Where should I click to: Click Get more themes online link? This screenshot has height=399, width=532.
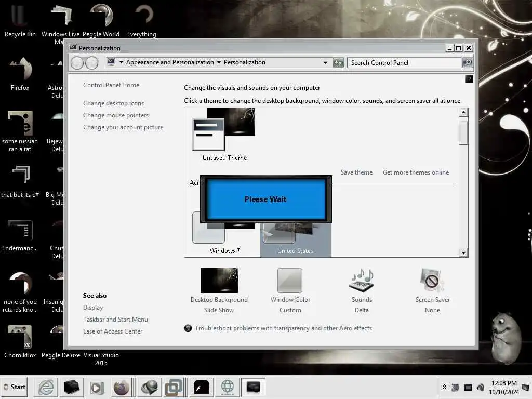(416, 172)
